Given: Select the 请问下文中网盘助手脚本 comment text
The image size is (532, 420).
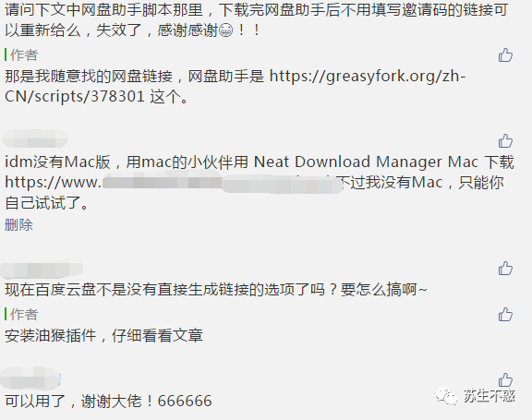Looking at the screenshot, I should (256, 19).
